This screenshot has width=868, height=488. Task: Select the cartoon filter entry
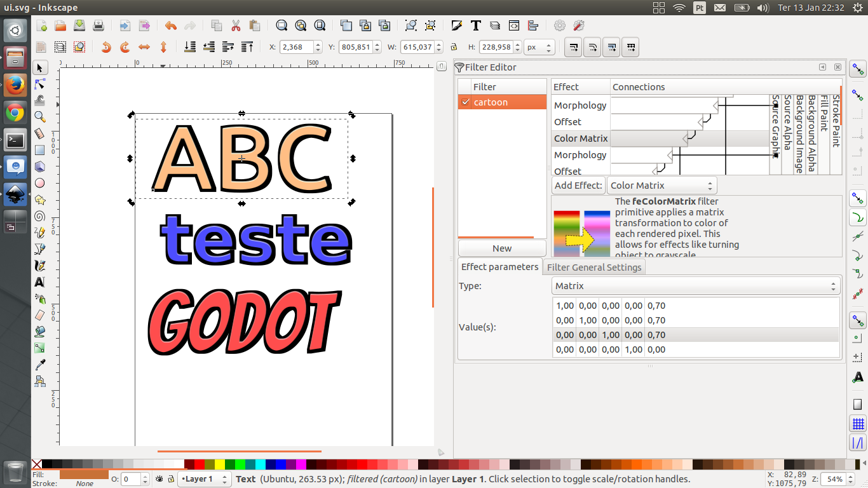pyautogui.click(x=502, y=102)
